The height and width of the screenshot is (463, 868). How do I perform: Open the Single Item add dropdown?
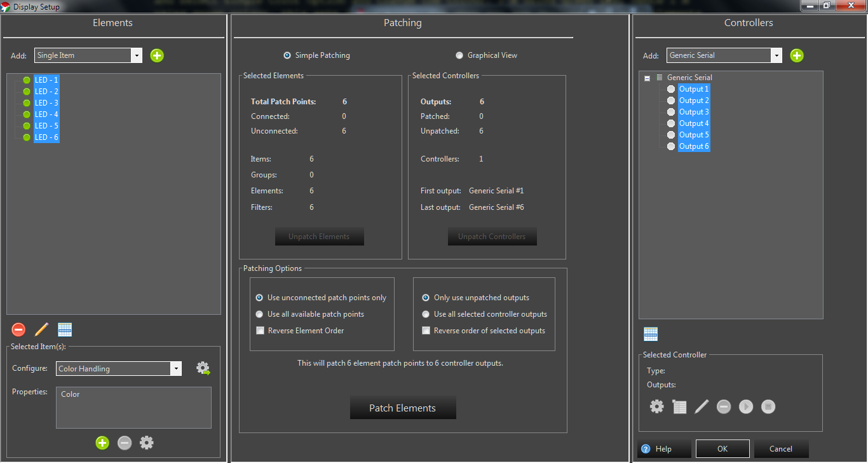click(137, 55)
